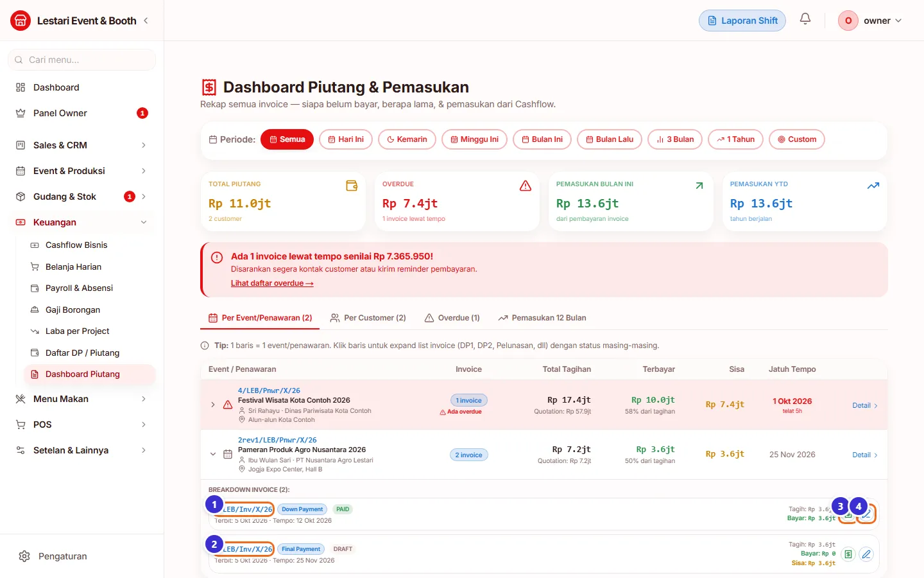This screenshot has height=578, width=924.
Task: Expand the Event & Produksi menu
Action: coord(82,171)
